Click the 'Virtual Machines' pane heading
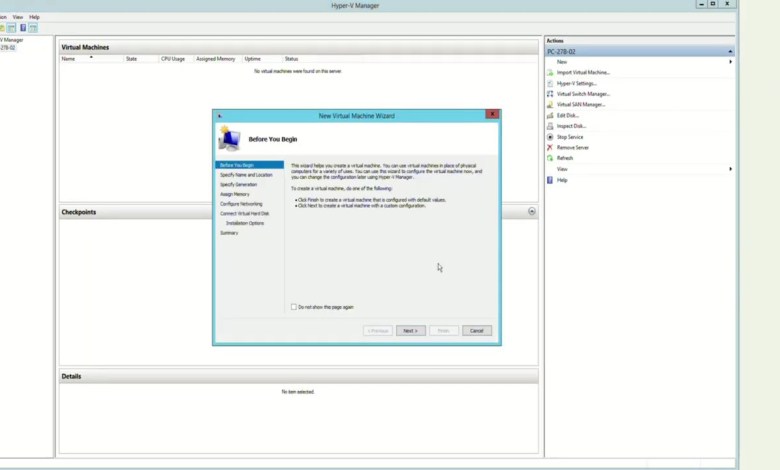Viewport: 780px width, 470px height. click(x=85, y=47)
